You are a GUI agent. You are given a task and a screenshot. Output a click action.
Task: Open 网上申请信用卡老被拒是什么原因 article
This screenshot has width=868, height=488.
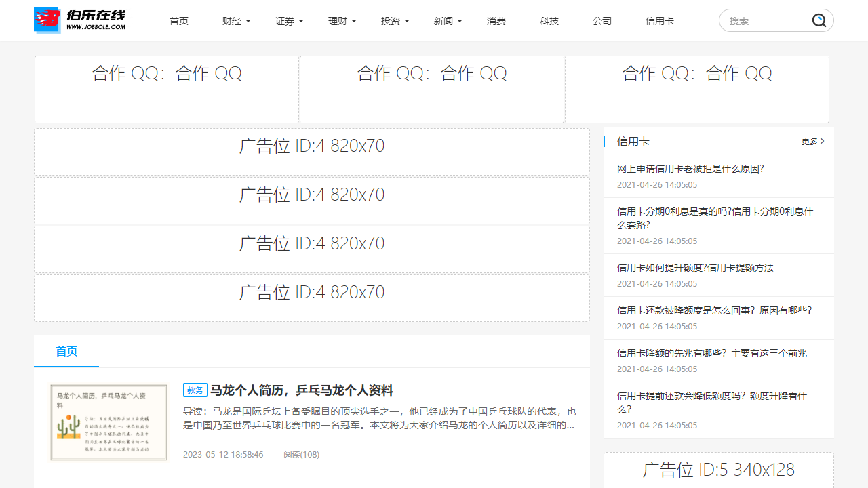(x=690, y=169)
